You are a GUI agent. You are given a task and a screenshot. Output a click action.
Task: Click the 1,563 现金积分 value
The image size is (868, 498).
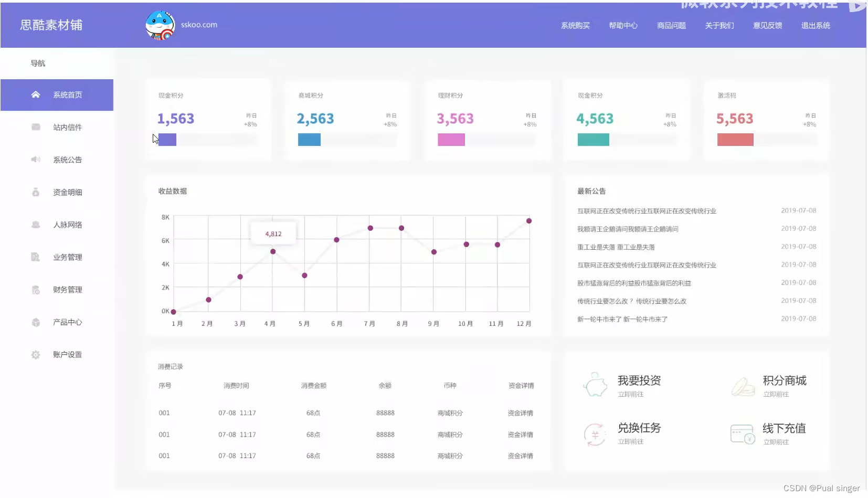coord(176,119)
